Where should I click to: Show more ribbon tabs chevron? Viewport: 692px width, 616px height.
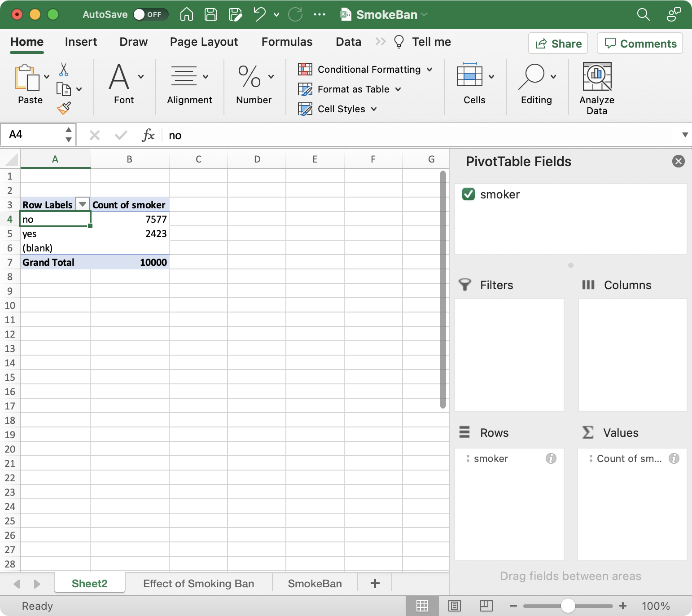[381, 42]
